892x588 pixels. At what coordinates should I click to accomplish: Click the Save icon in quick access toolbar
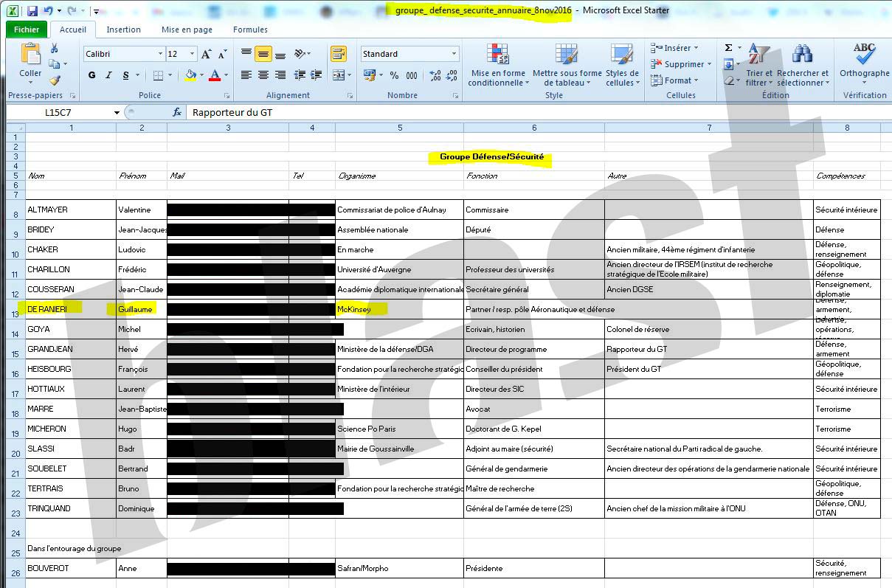[x=32, y=11]
